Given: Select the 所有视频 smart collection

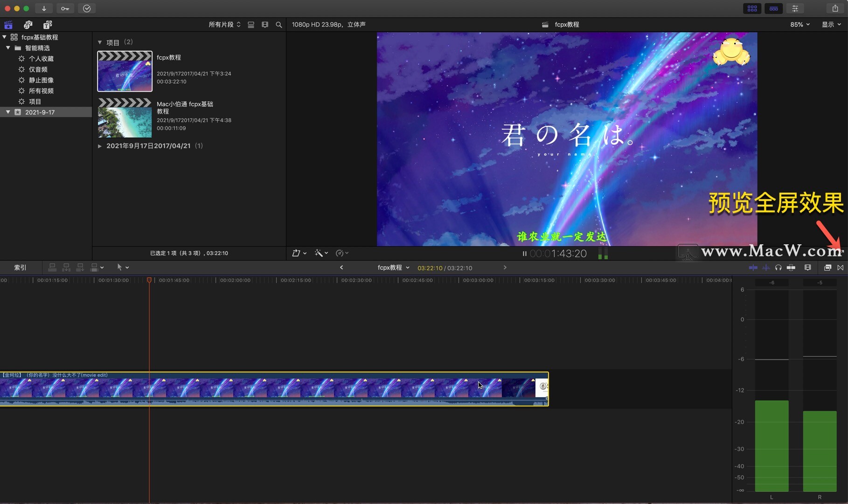Looking at the screenshot, I should 41,91.
